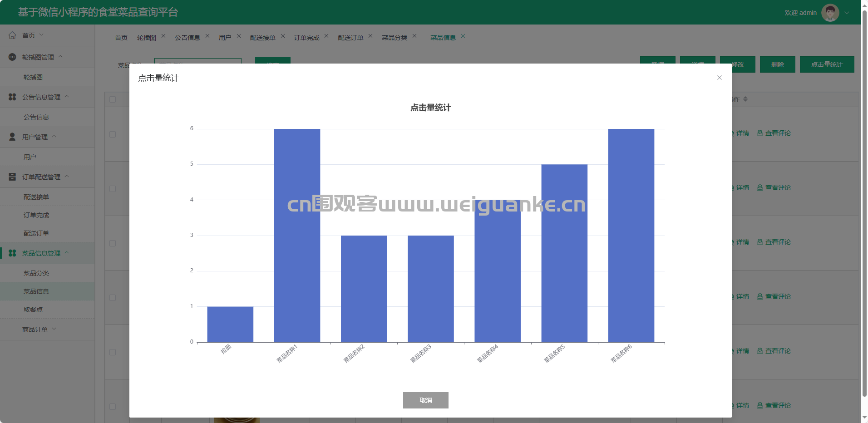
Task: Click the 菜品信息管理 sidebar icon
Action: 12,253
